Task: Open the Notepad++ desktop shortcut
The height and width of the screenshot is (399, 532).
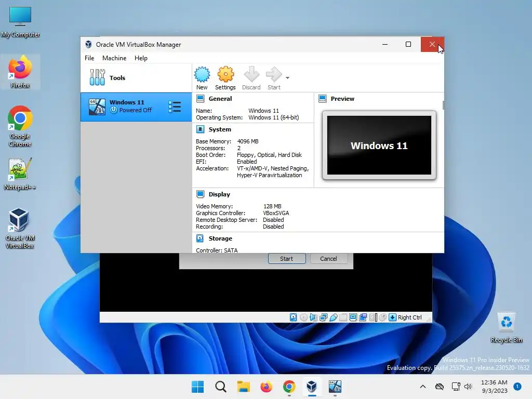Action: [x=20, y=174]
